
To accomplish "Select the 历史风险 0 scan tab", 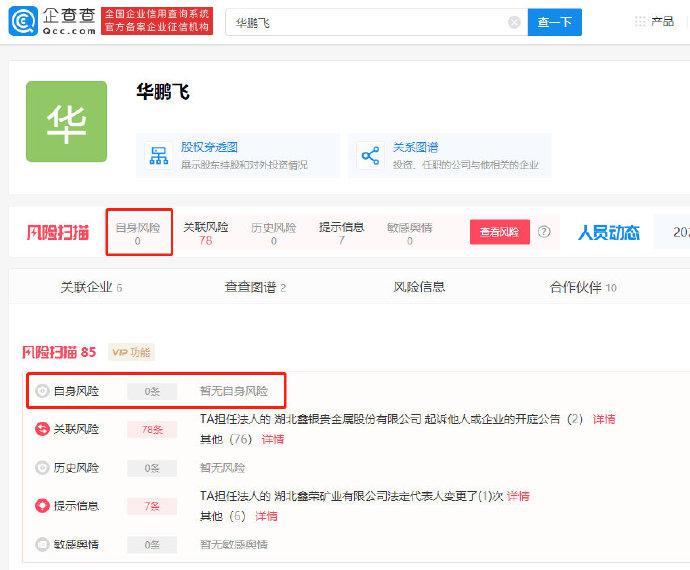I will pyautogui.click(x=273, y=233).
